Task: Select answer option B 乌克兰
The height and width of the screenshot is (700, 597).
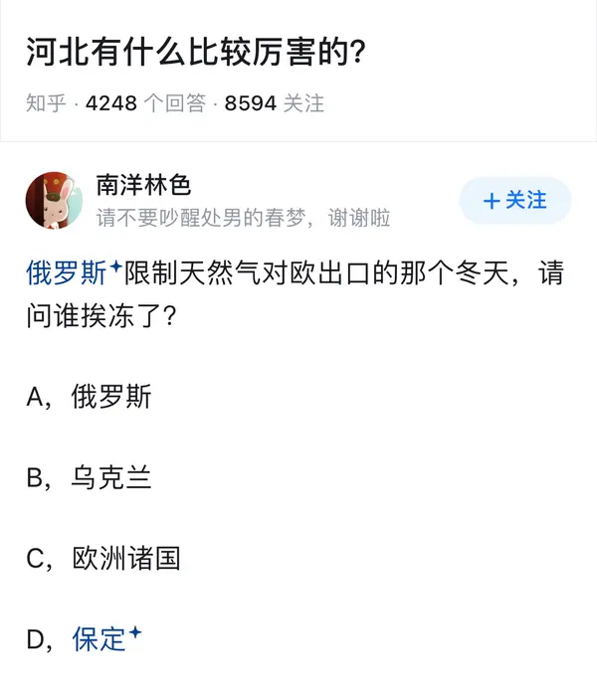Action: point(89,477)
